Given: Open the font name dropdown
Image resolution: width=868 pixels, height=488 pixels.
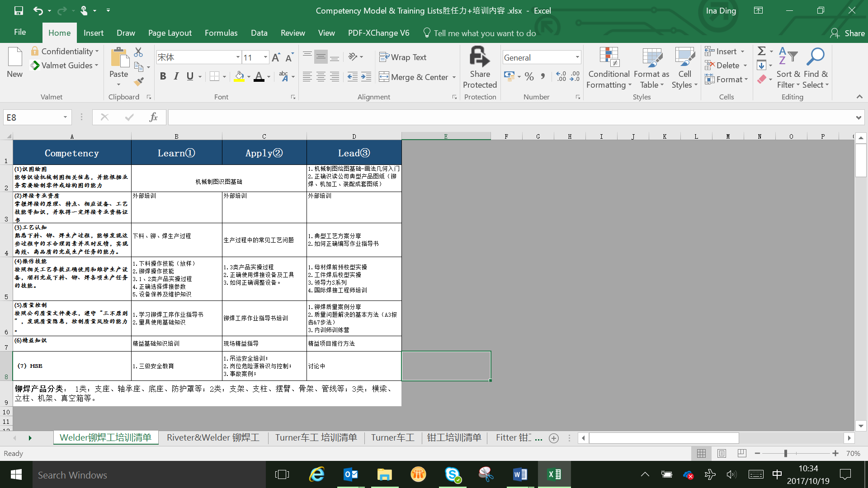Looking at the screenshot, I should click(x=238, y=57).
